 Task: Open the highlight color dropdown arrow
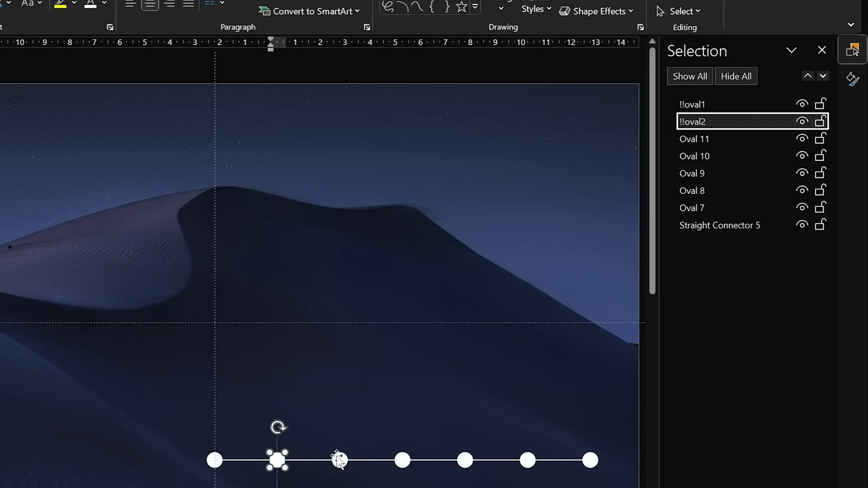(x=74, y=3)
